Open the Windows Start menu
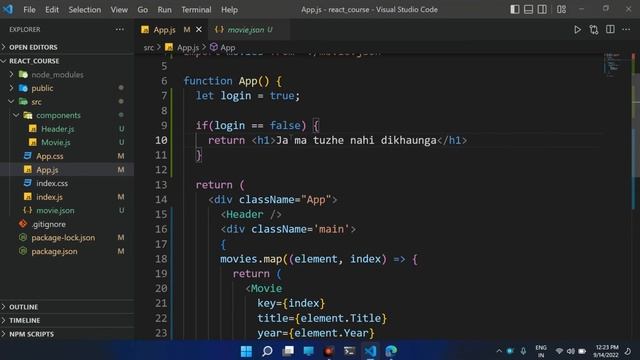 click(x=247, y=351)
